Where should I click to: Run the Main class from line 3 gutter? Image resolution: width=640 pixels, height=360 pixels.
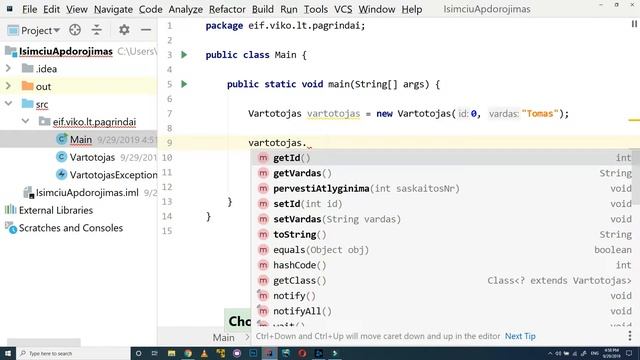pyautogui.click(x=184, y=55)
